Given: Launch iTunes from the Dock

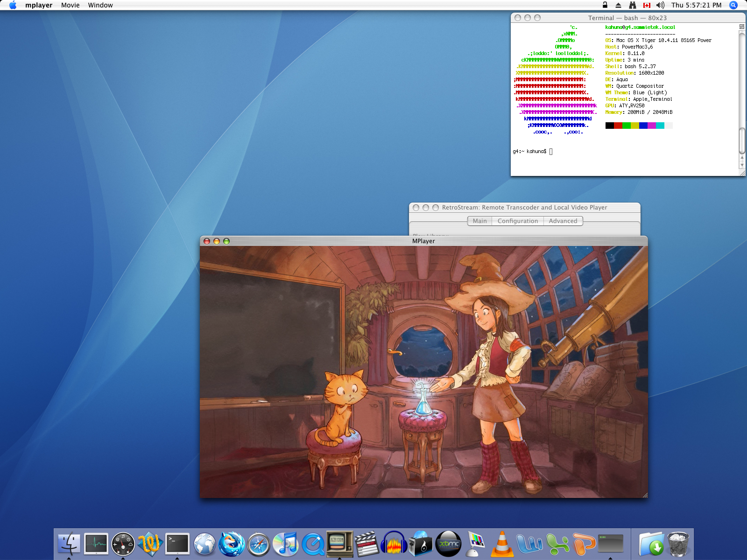Looking at the screenshot, I should click(286, 544).
